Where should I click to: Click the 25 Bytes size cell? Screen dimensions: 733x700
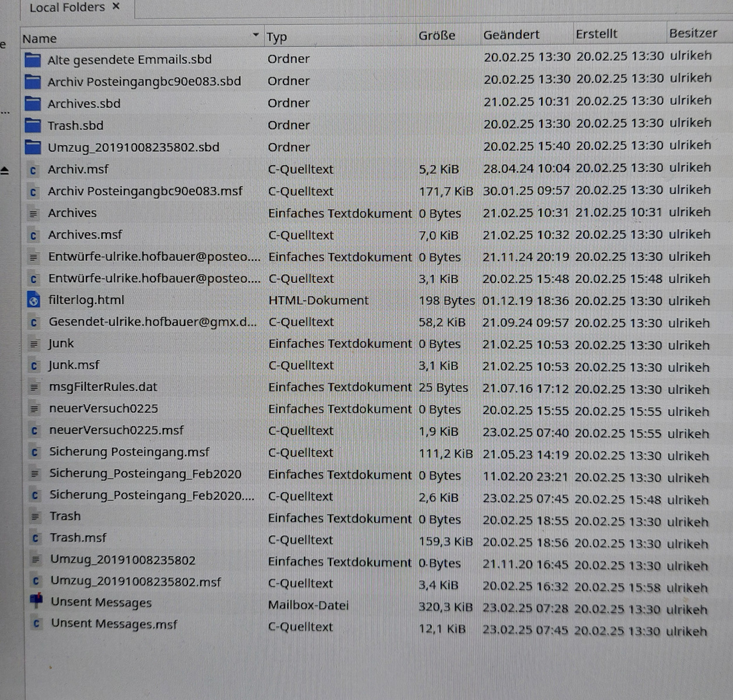click(443, 387)
